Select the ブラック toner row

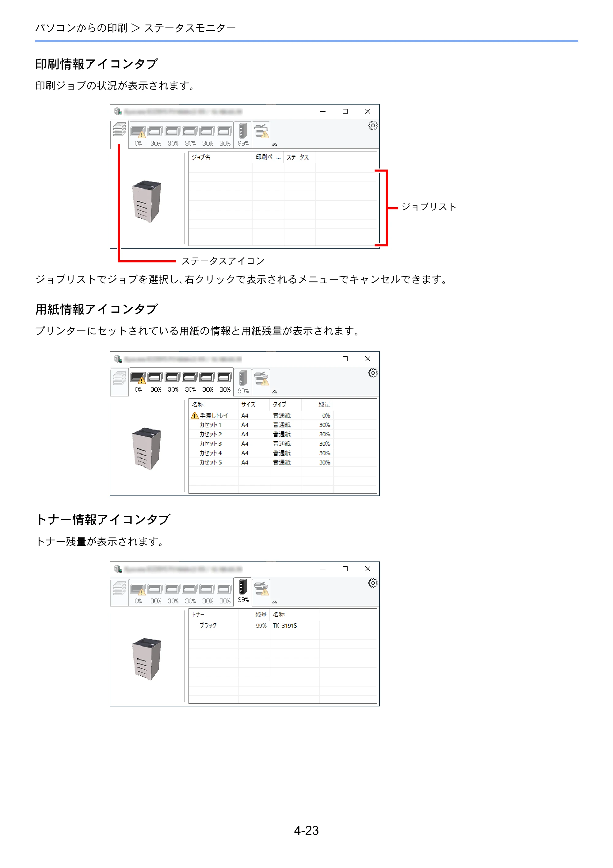(x=254, y=626)
